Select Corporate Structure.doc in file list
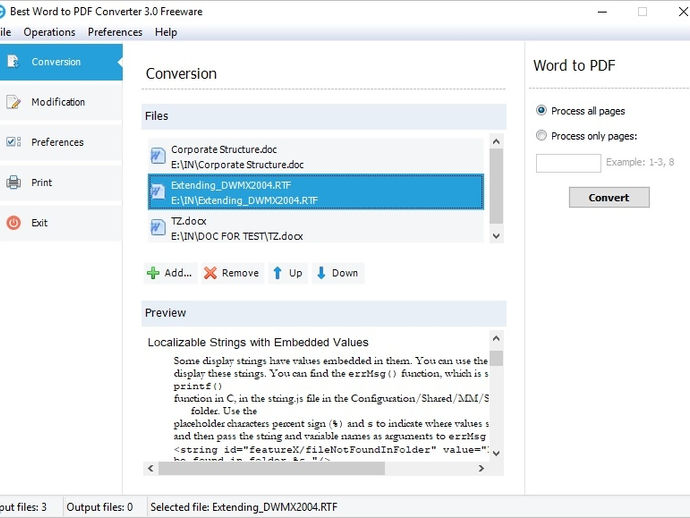The width and height of the screenshot is (690, 518). coord(316,156)
